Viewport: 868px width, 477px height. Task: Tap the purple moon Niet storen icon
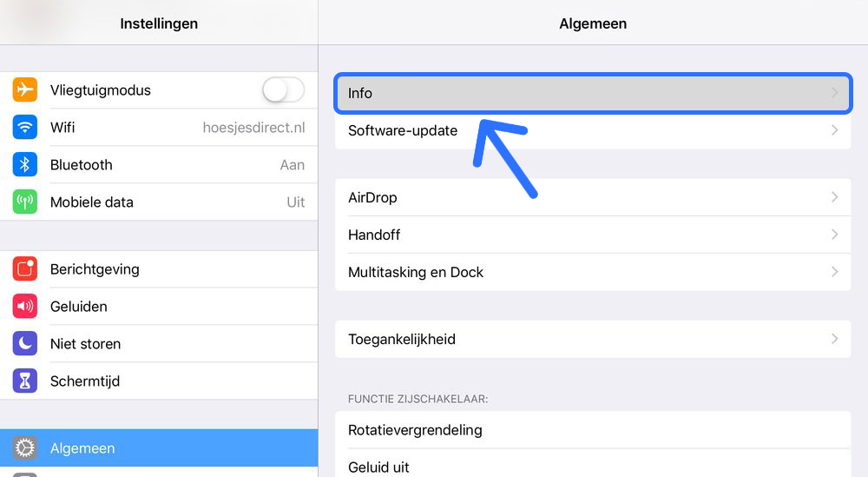tap(25, 343)
